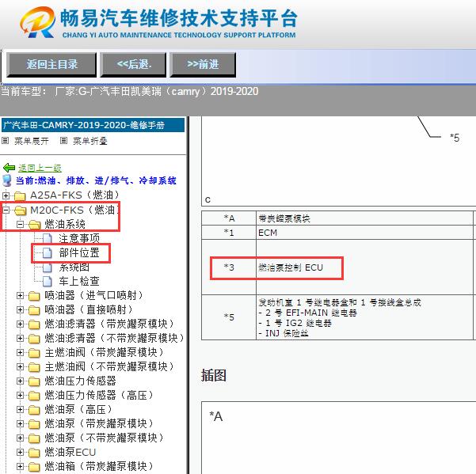Select 喷油器（直接喷射）tree item
This screenshot has width=476, height=474.
pyautogui.click(x=89, y=309)
